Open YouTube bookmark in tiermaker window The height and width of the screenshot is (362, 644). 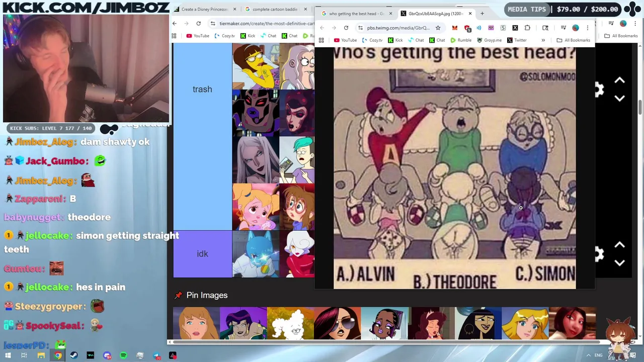coord(198,36)
